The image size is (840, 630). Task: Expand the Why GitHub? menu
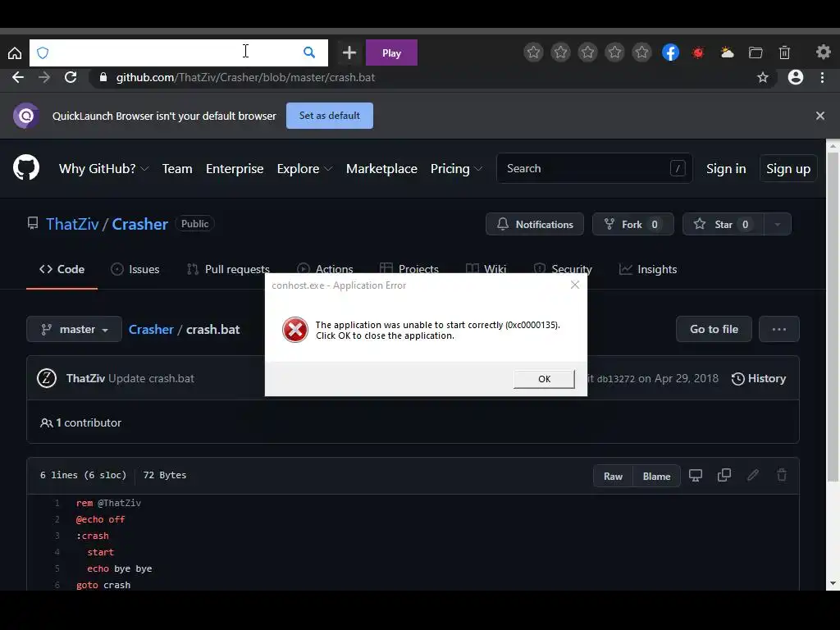[104, 169]
